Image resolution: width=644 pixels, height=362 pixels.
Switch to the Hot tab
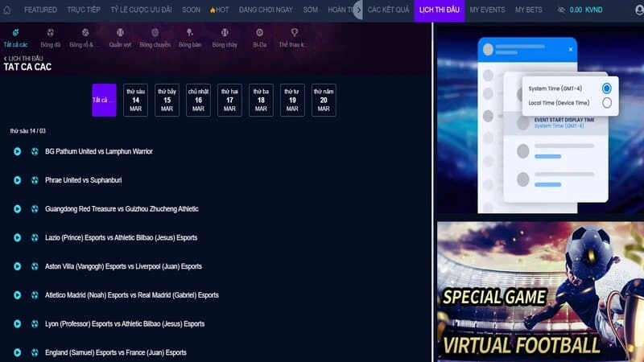click(219, 10)
